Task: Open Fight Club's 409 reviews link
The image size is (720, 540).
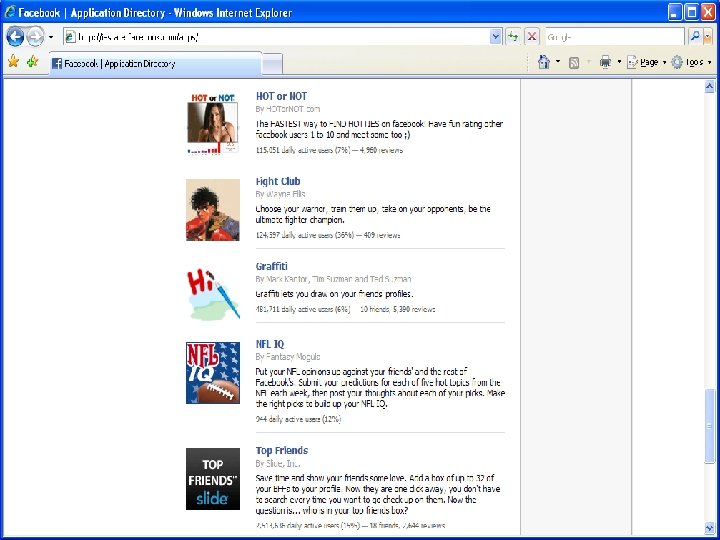Action: [x=382, y=235]
